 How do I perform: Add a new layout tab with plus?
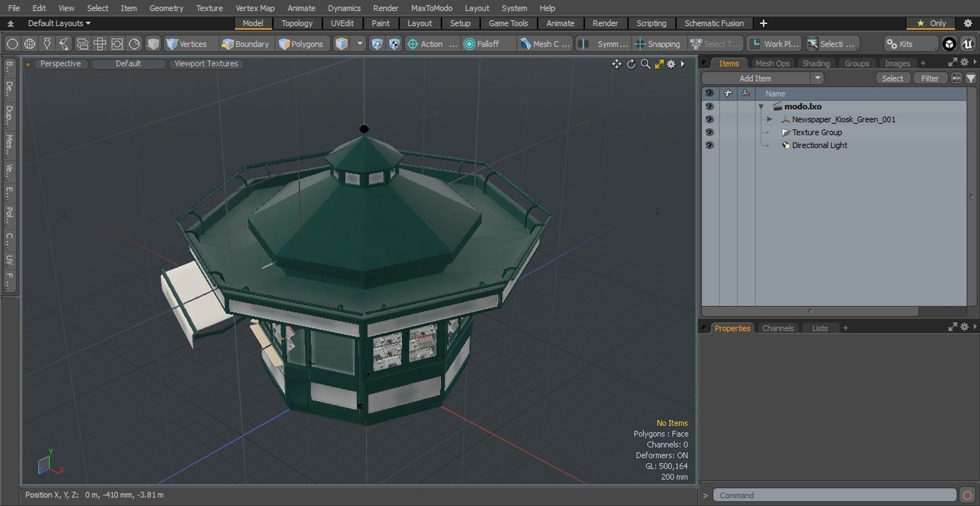[x=764, y=23]
